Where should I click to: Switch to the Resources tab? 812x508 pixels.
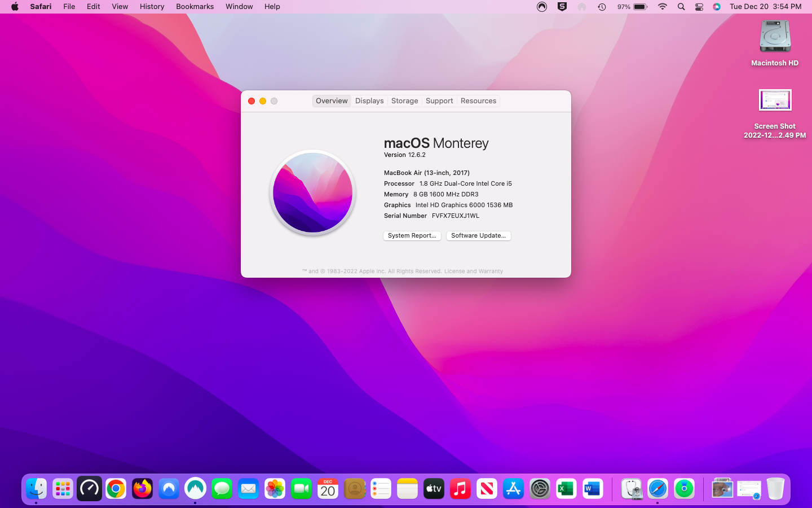pyautogui.click(x=478, y=101)
